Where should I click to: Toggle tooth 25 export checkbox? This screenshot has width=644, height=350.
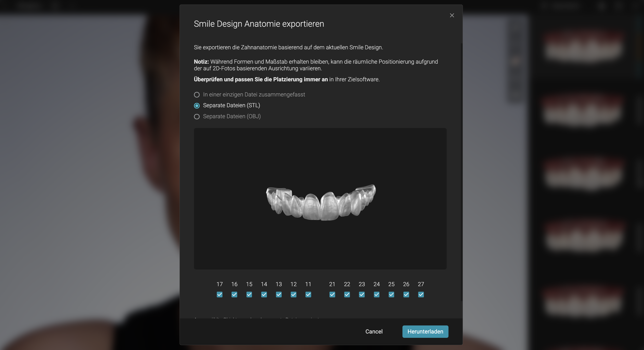(x=391, y=295)
